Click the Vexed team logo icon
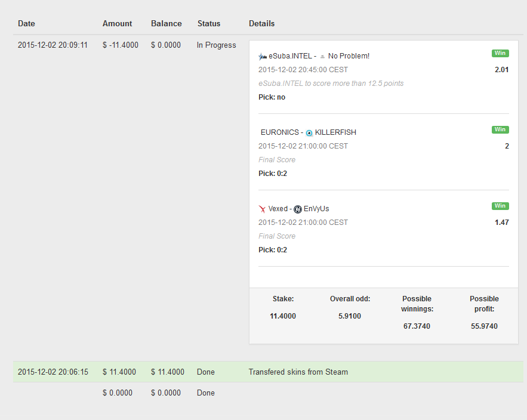The width and height of the screenshot is (527, 420). pos(262,209)
